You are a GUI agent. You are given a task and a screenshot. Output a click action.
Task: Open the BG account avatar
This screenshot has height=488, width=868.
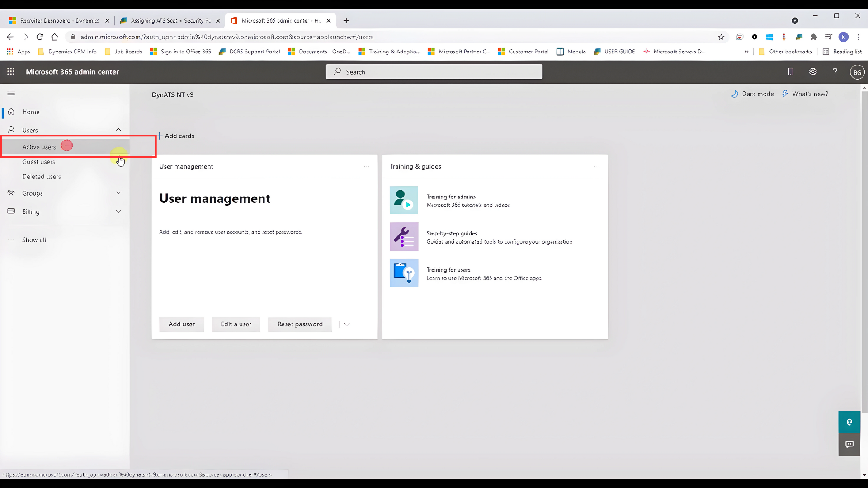pos(857,72)
